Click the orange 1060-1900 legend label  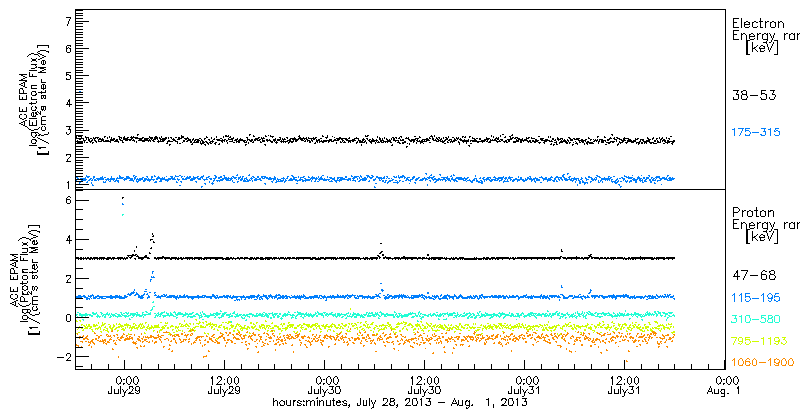pos(763,363)
